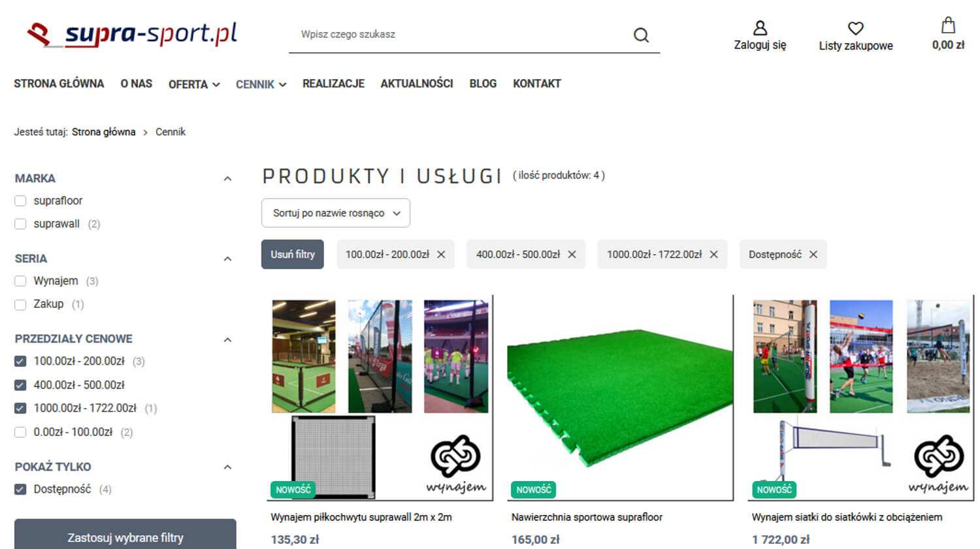Click the Usuń filtry button
Screen dimensions: 980x549
(293, 254)
